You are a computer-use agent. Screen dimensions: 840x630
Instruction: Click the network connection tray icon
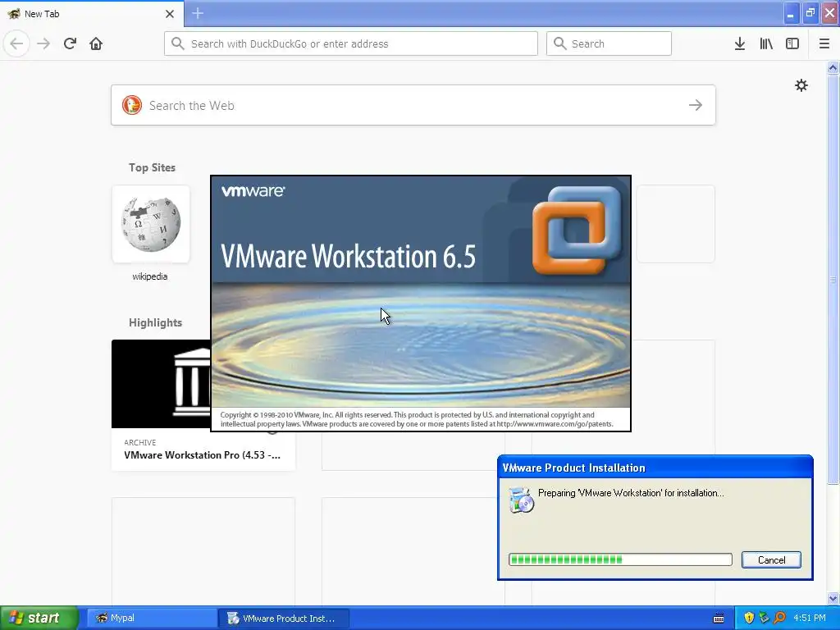tap(764, 618)
